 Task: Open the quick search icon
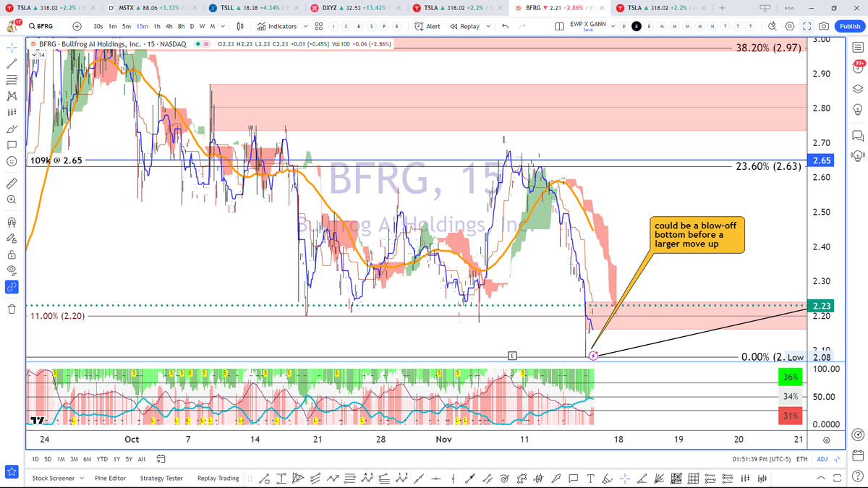tap(773, 26)
